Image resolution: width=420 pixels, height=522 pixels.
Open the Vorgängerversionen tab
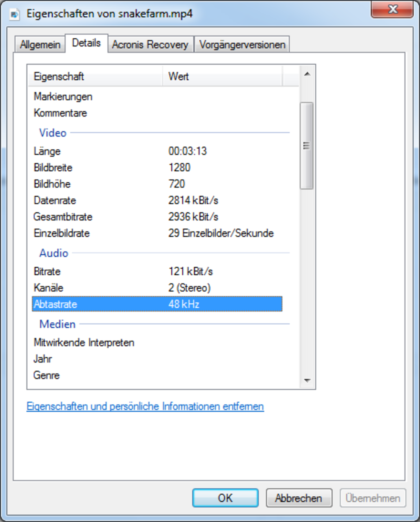[242, 44]
